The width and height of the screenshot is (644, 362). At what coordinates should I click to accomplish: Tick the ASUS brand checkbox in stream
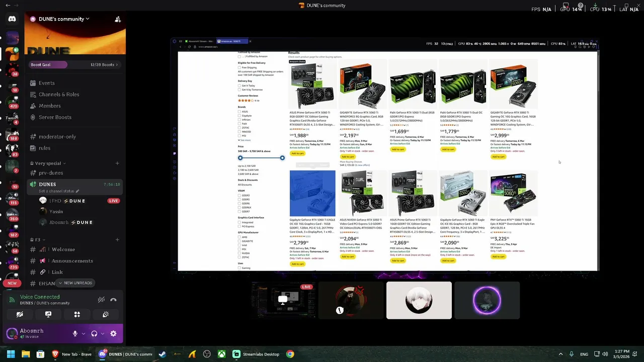point(240,112)
